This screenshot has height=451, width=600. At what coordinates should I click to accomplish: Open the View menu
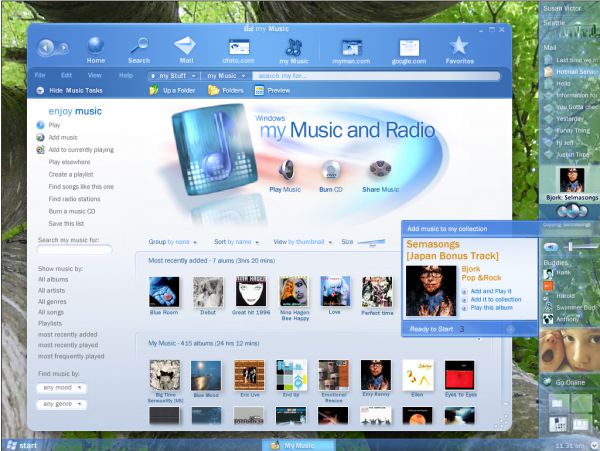[95, 75]
